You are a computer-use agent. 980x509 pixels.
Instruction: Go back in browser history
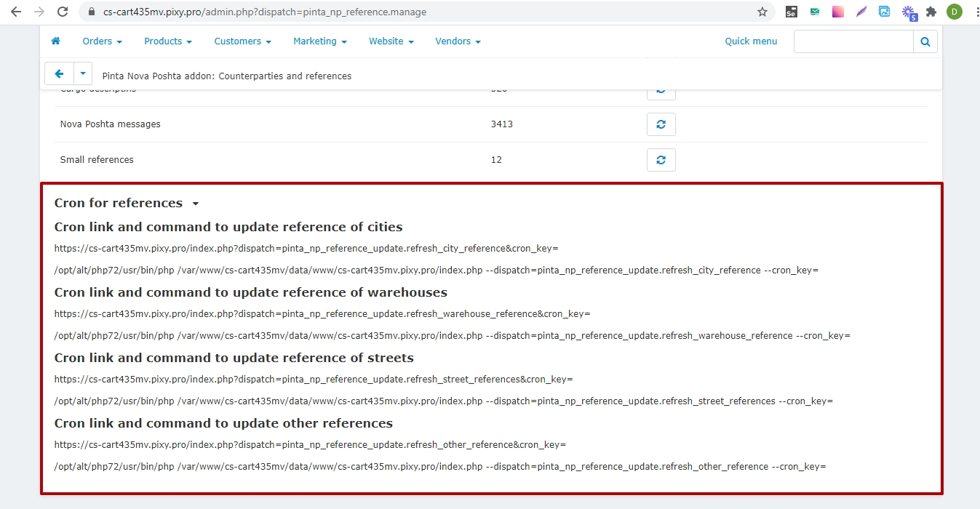[16, 12]
